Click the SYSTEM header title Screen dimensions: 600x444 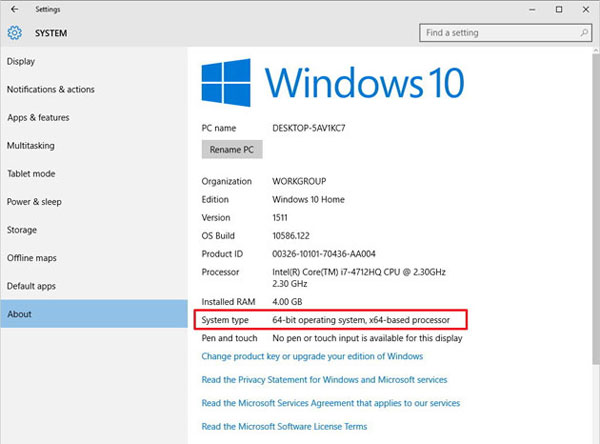coord(51,33)
